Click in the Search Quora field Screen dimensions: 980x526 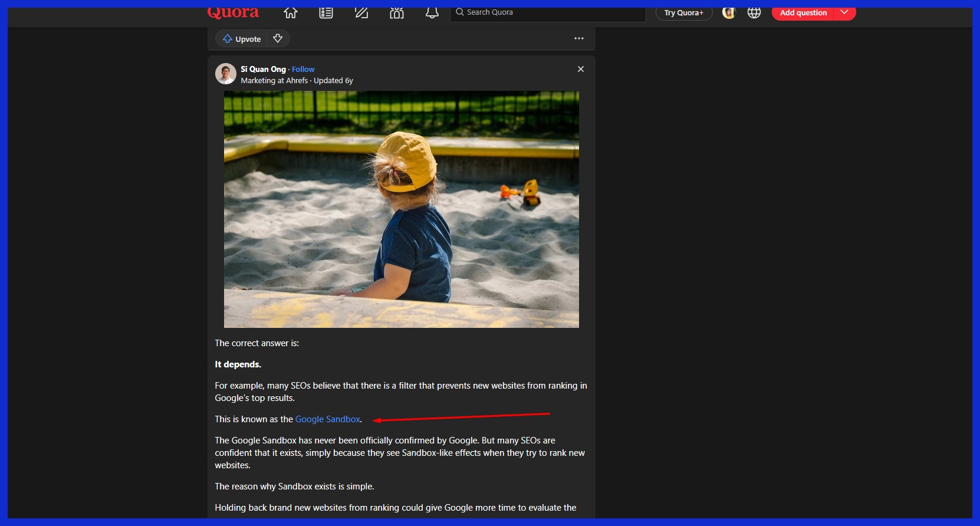(548, 13)
